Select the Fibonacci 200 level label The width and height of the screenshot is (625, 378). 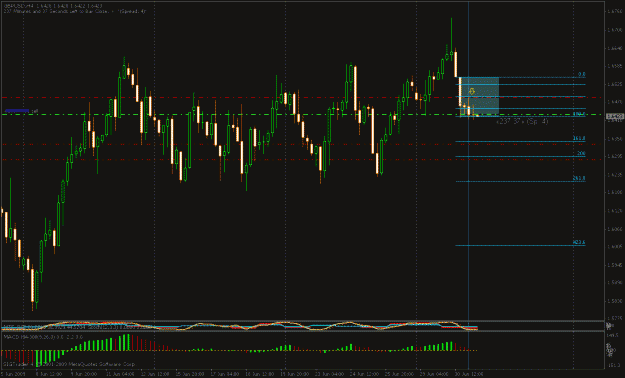click(581, 154)
